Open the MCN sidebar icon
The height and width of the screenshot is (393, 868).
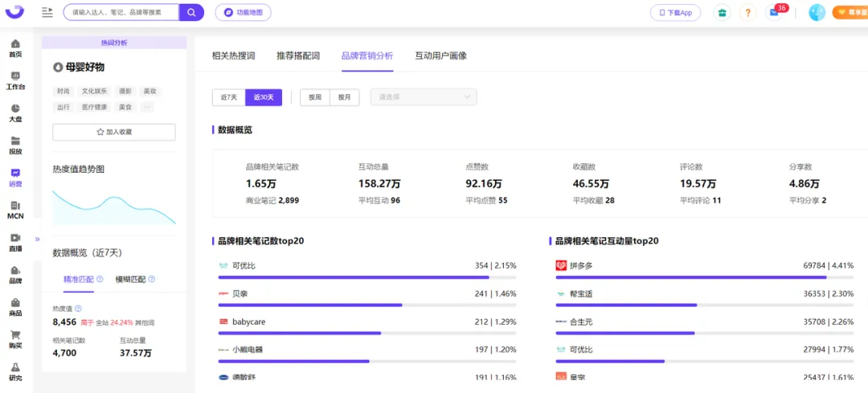(x=15, y=210)
